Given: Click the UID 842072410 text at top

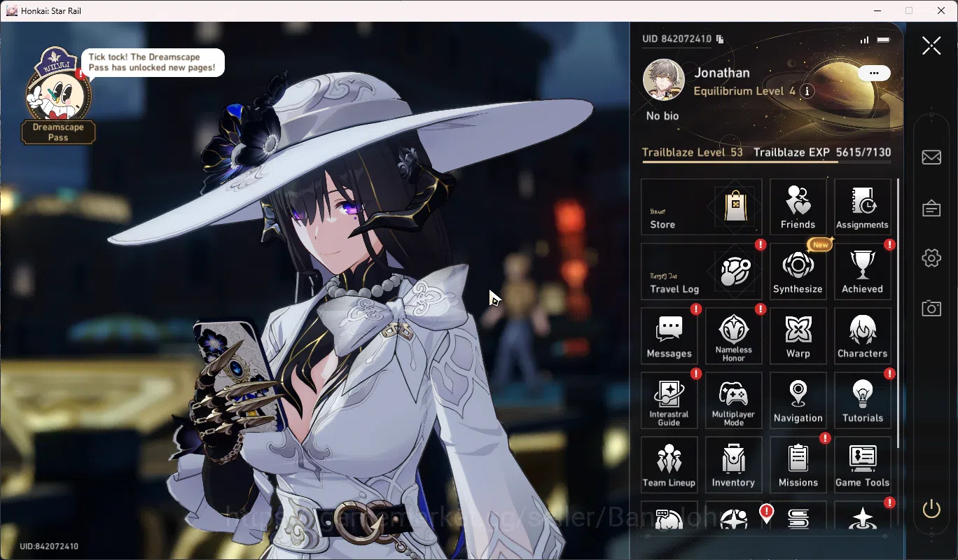Looking at the screenshot, I should click(676, 39).
